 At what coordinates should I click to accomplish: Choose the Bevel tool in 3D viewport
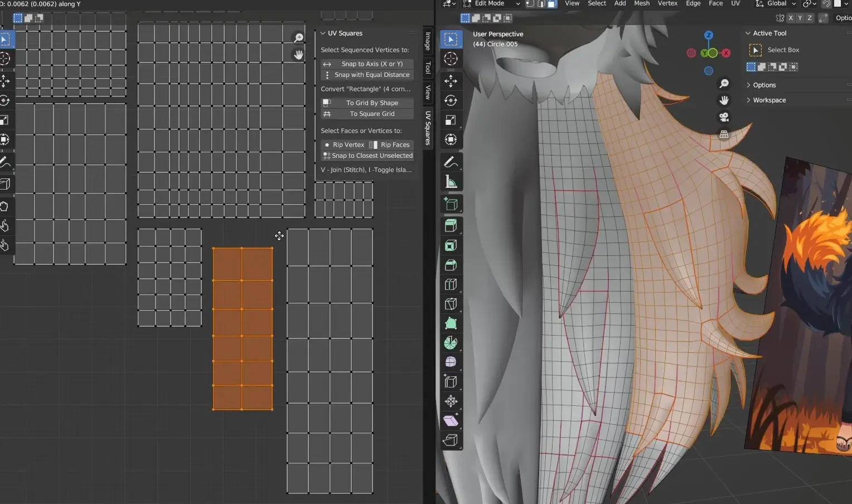[451, 265]
